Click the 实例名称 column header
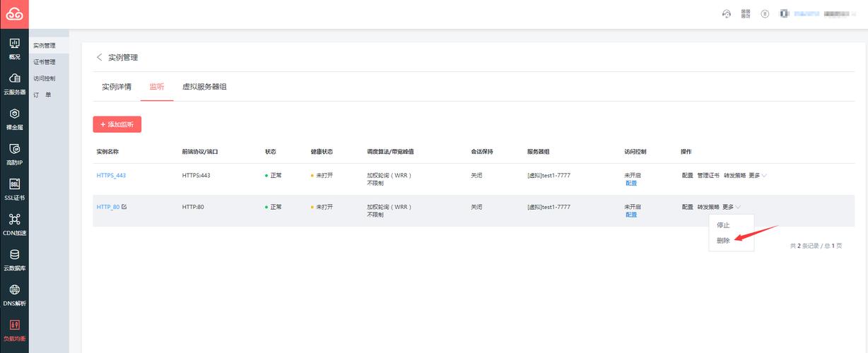Image resolution: width=868 pixels, height=353 pixels. coord(107,152)
